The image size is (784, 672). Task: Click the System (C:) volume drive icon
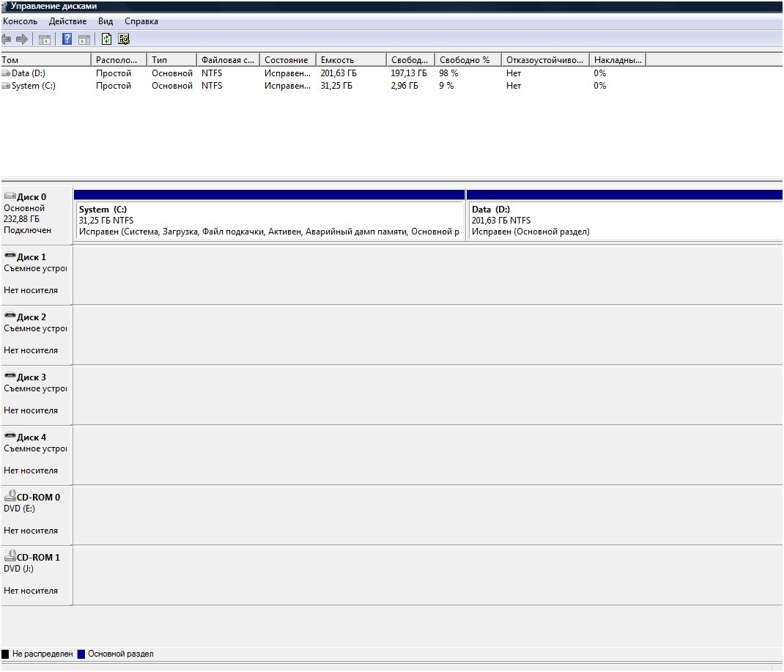point(6,86)
